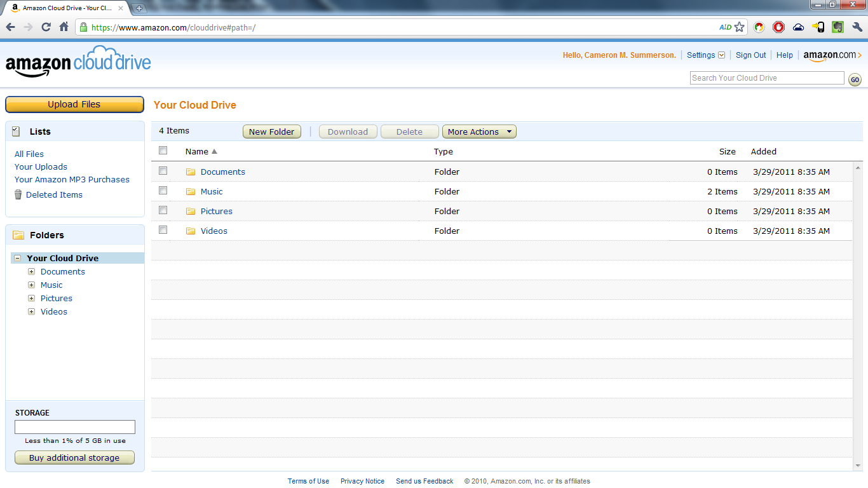Check the select-all checkbox in list header

[x=163, y=151]
